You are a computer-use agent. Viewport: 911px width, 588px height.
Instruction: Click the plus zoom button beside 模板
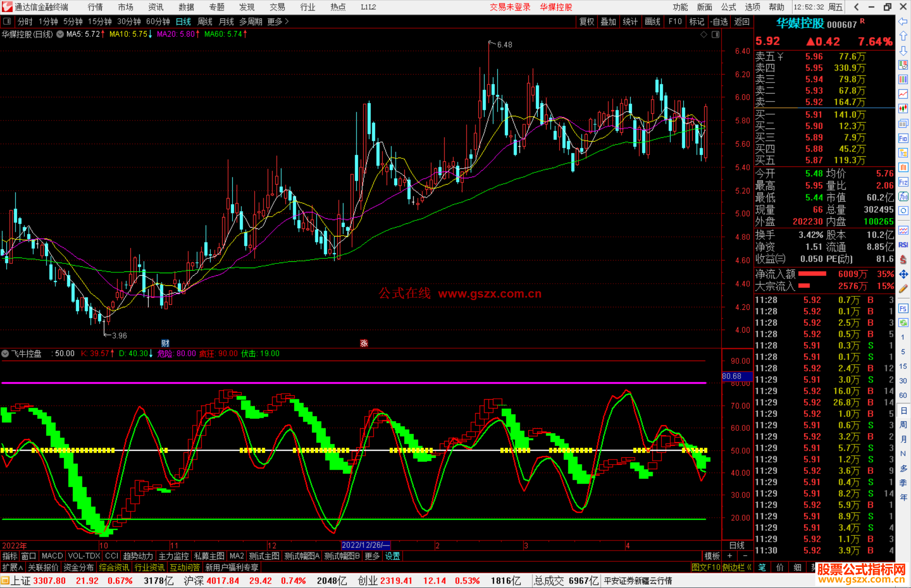(730, 556)
